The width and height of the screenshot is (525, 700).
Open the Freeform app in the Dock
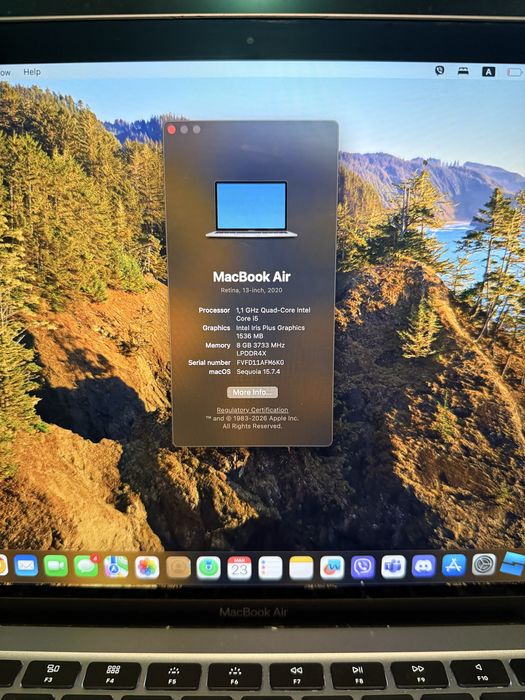332,568
